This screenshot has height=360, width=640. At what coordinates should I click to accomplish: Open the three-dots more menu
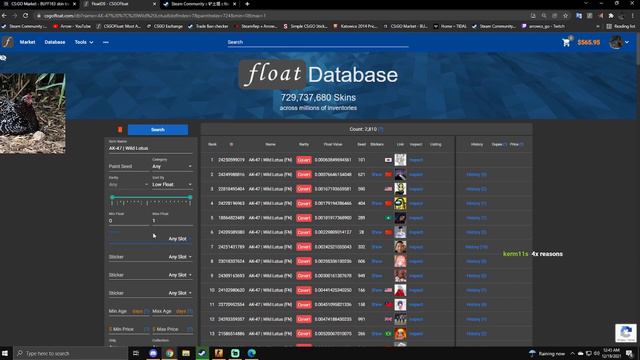(x=106, y=42)
